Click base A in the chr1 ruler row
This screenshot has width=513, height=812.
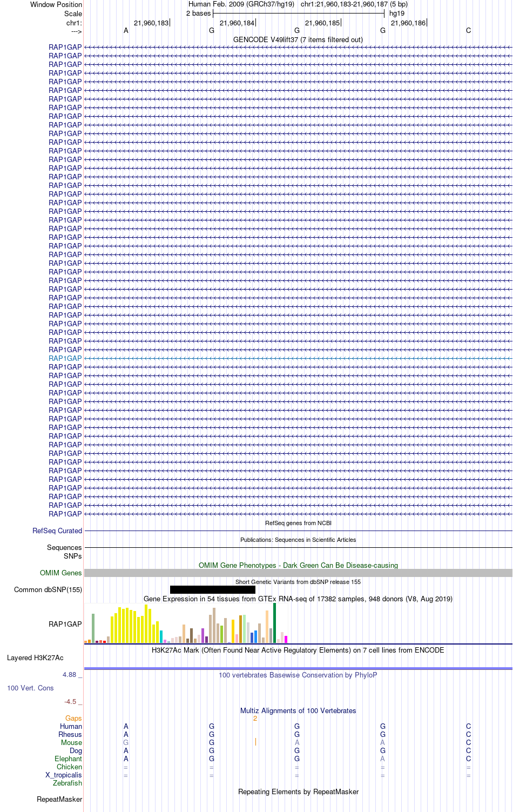126,30
